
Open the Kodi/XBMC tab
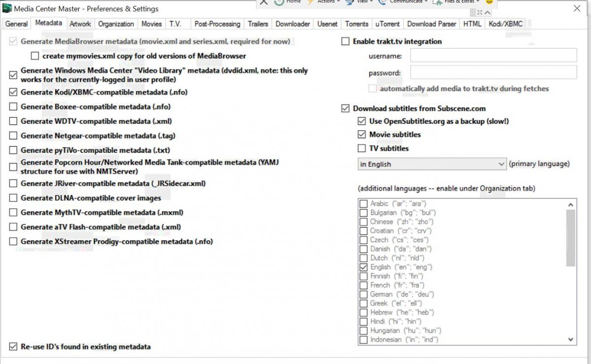[x=506, y=24]
